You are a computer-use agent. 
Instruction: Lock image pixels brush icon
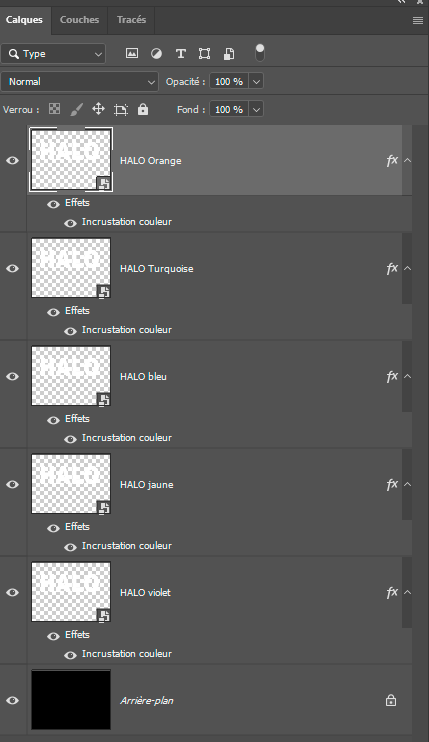coord(76,110)
